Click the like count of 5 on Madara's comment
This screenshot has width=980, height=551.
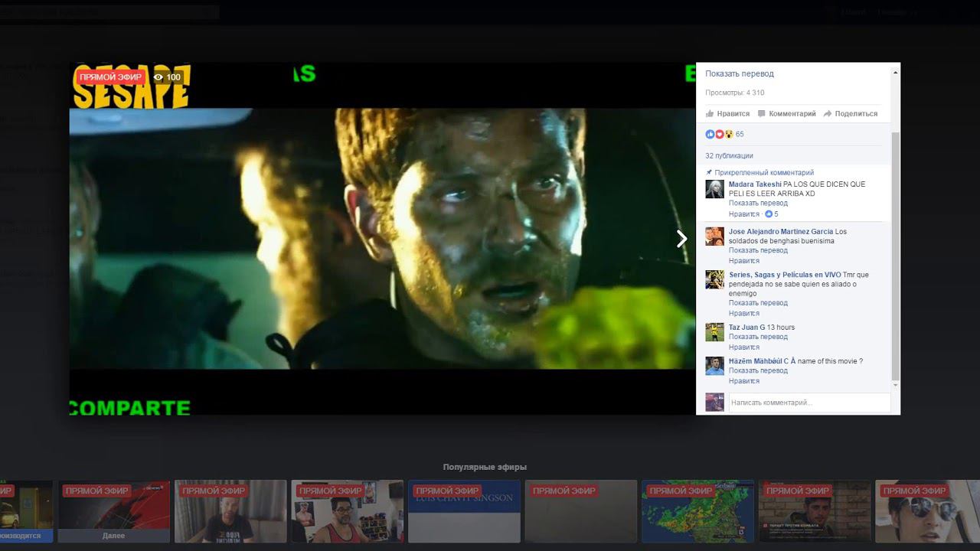[772, 214]
